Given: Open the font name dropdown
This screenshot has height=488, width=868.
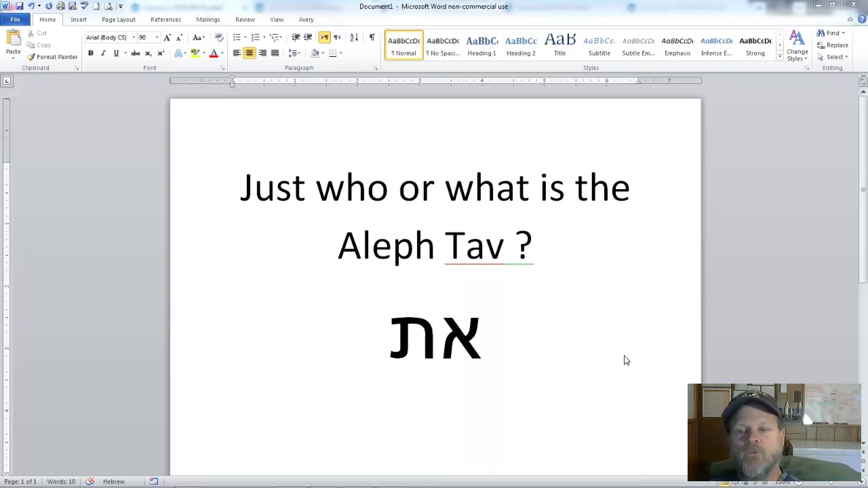Looking at the screenshot, I should (x=134, y=37).
